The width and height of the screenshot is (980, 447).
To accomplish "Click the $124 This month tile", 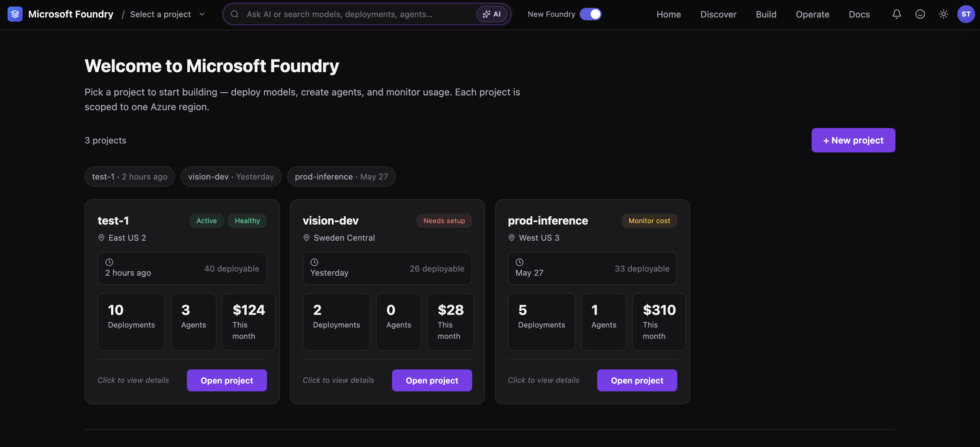I will (x=248, y=322).
